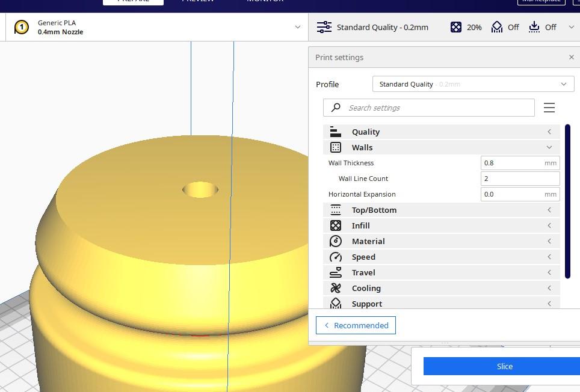Switch to the Prepare tab
The width and height of the screenshot is (580, 392).
click(x=133, y=2)
